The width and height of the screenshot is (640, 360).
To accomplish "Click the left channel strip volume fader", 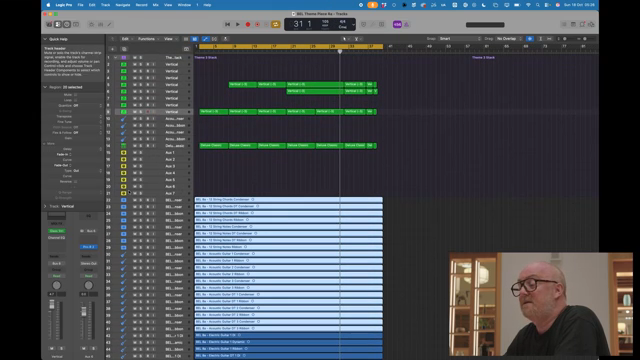I will tap(52, 305).
